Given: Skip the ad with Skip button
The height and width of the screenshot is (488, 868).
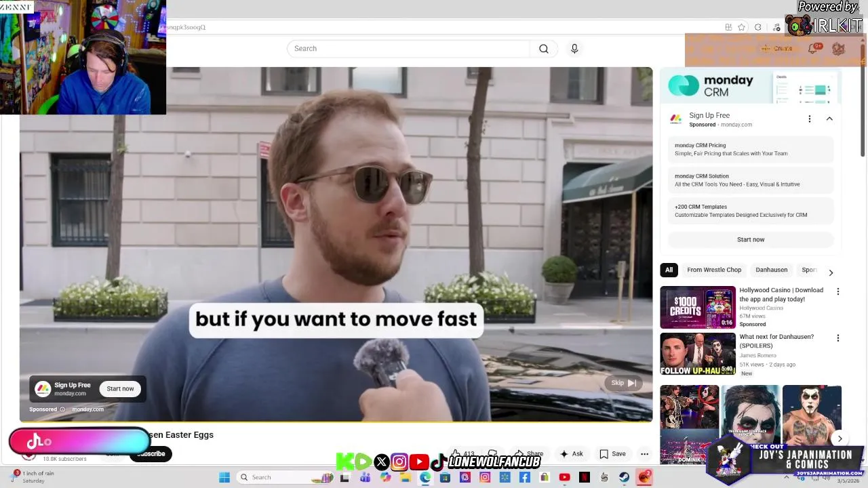Looking at the screenshot, I should (623, 383).
